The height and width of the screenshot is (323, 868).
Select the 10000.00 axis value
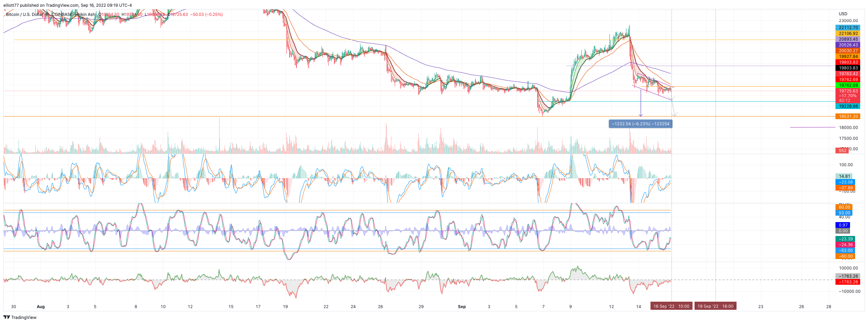tap(848, 268)
